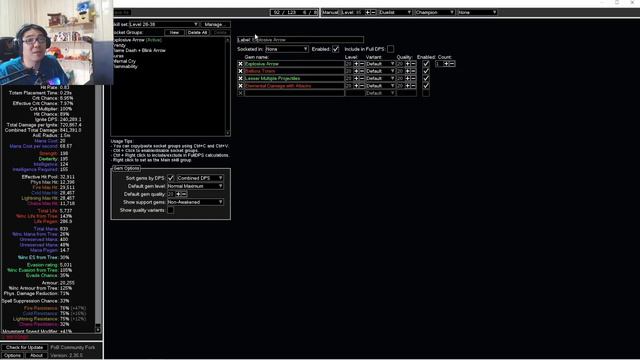
Task: Increase Explosive Arrow gem level with plus
Action: (356, 64)
